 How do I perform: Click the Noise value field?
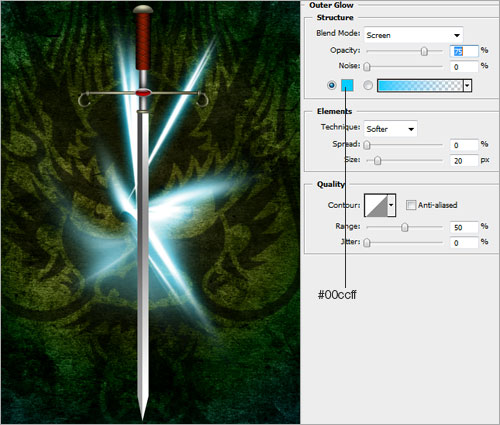(464, 67)
